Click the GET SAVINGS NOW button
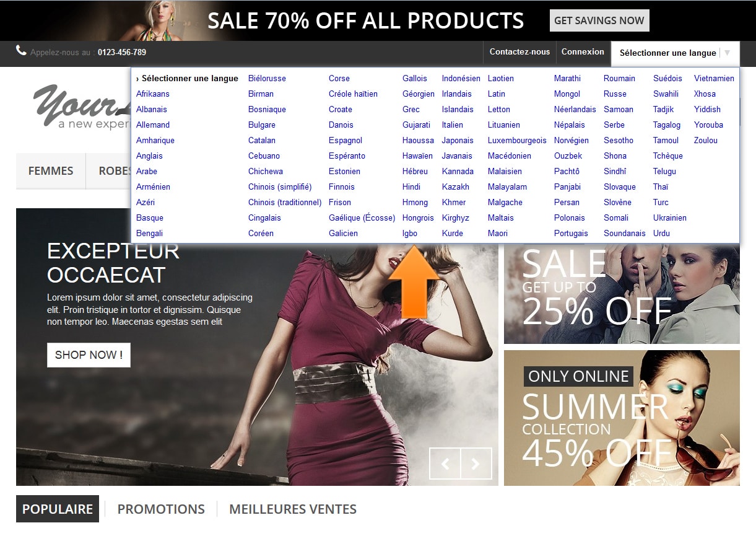The image size is (756, 541). 599,20
